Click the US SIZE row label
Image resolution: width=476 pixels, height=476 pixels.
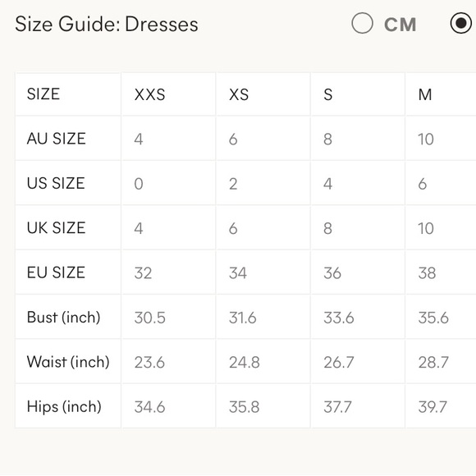coord(56,183)
